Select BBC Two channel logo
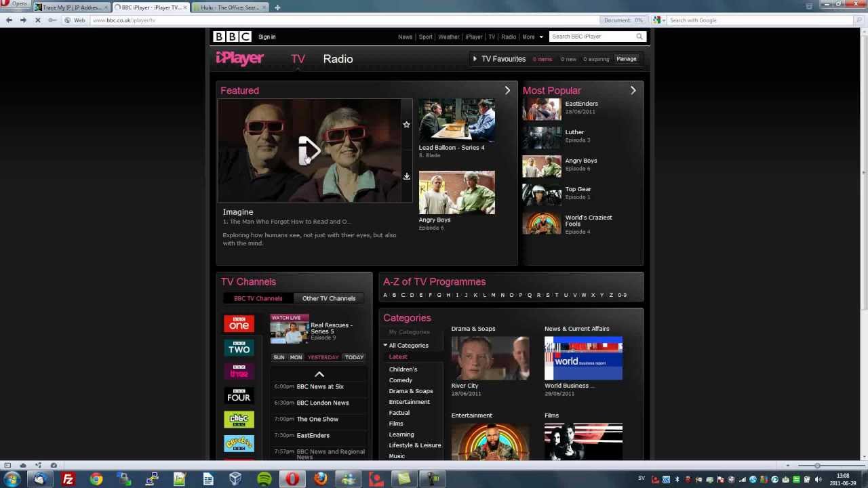Viewport: 868px width, 488px height. (x=239, y=348)
